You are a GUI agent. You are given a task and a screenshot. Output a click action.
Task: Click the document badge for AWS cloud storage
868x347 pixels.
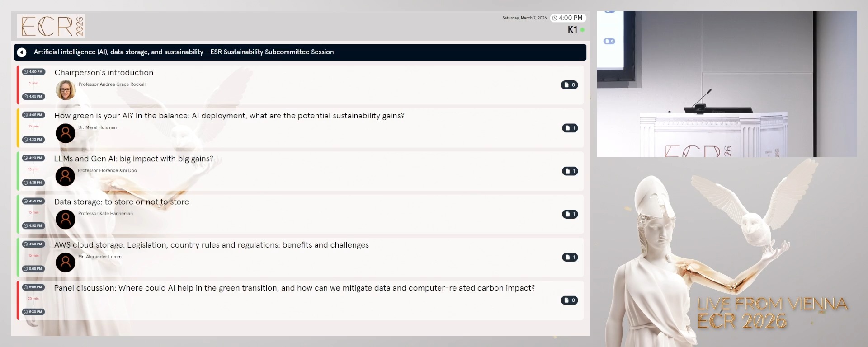(570, 258)
